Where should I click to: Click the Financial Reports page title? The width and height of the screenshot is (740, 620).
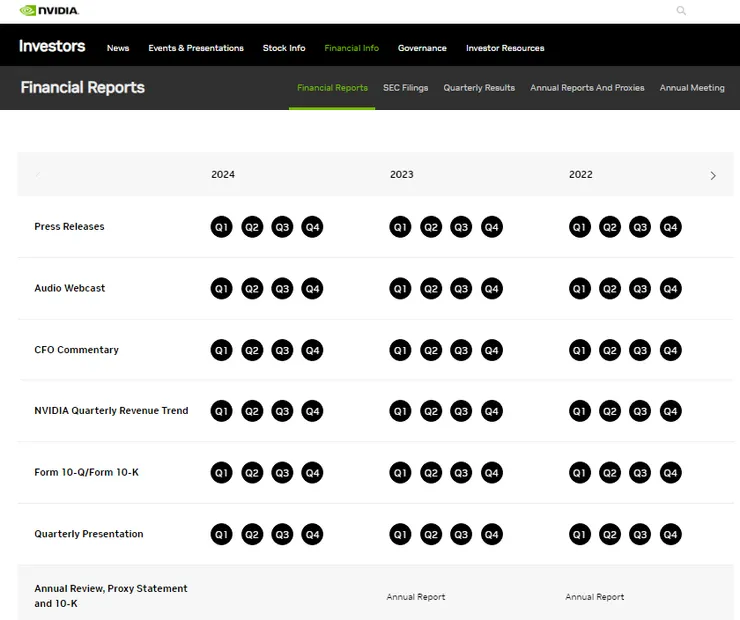click(x=83, y=88)
